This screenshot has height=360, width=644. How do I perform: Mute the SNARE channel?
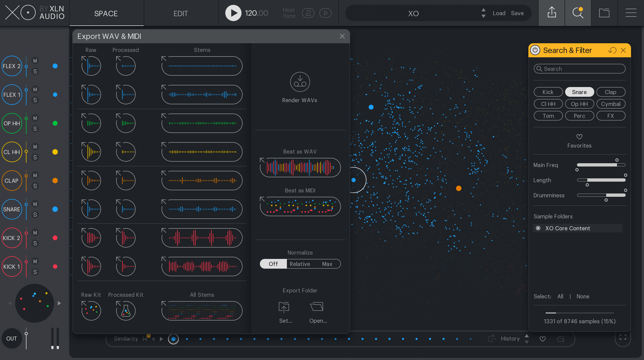[x=35, y=204]
